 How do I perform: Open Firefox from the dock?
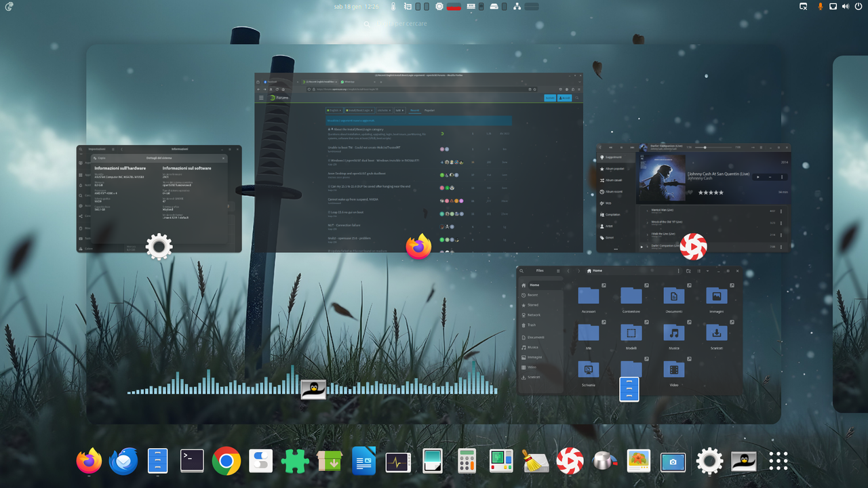pyautogui.click(x=89, y=462)
